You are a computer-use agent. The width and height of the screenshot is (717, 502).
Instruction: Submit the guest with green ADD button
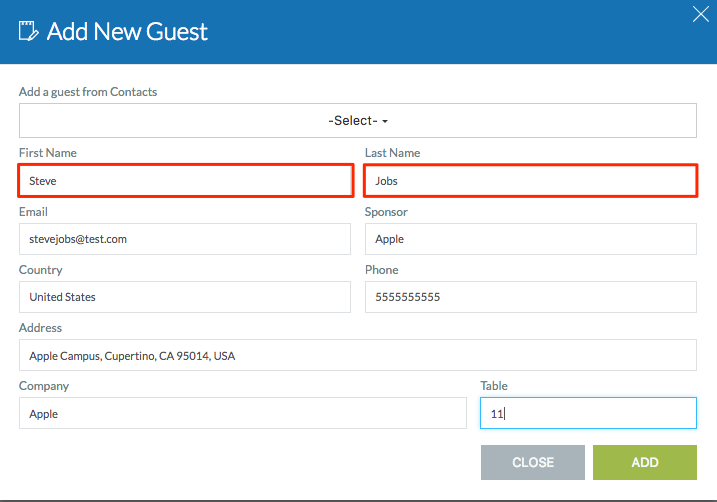tap(645, 462)
